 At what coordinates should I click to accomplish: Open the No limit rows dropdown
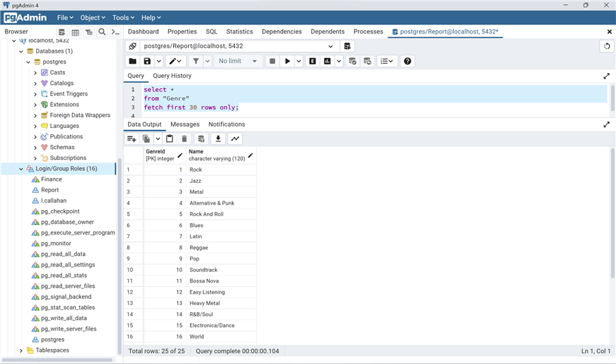point(238,61)
